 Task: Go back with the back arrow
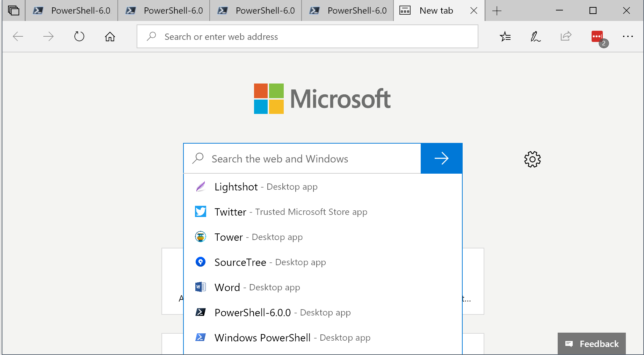(x=18, y=36)
